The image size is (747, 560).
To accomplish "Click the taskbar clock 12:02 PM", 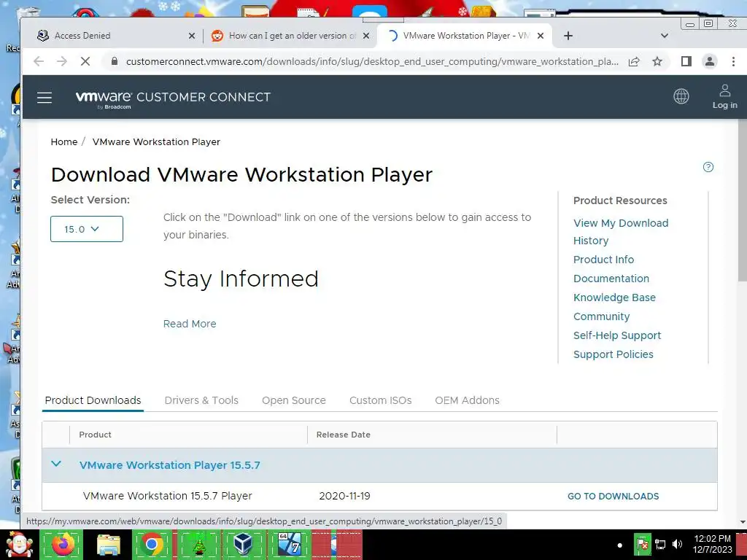I will (x=712, y=544).
